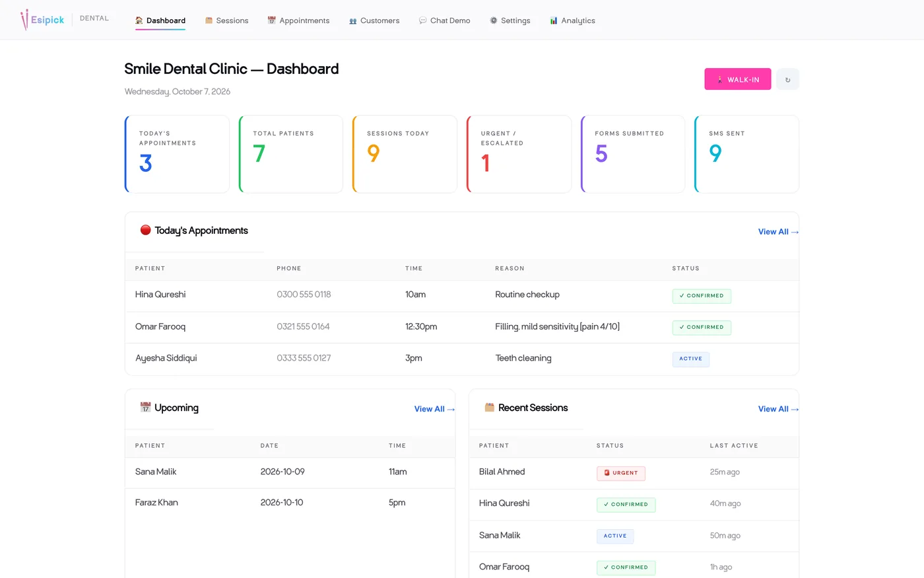Click the Sessions folder icon in navbar
This screenshot has width=924, height=578.
(209, 20)
